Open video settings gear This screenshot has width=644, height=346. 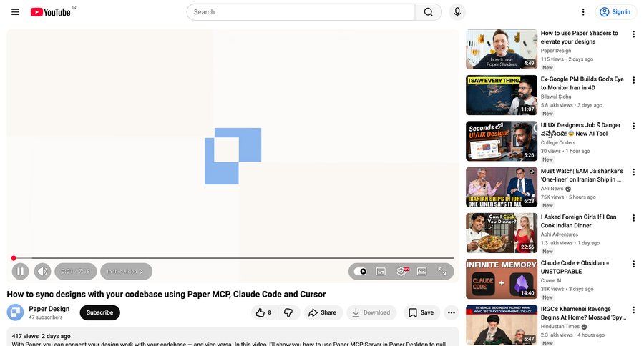click(401, 272)
